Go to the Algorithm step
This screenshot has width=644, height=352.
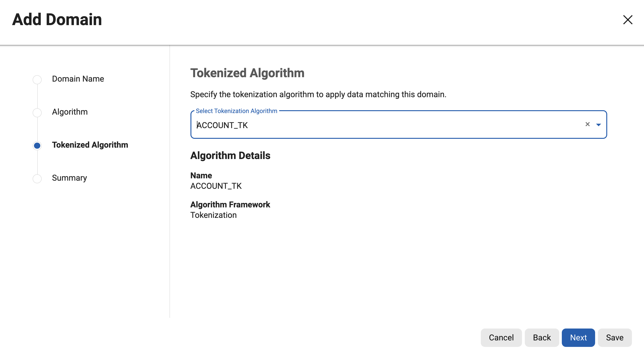click(70, 112)
